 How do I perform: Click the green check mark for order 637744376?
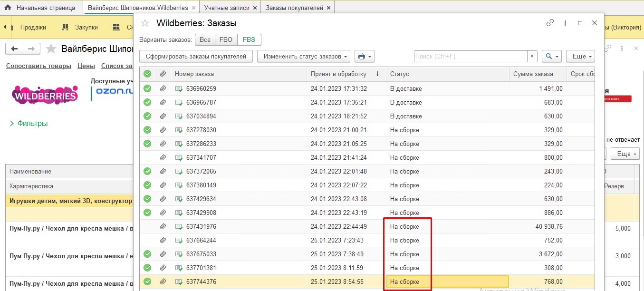click(x=147, y=281)
